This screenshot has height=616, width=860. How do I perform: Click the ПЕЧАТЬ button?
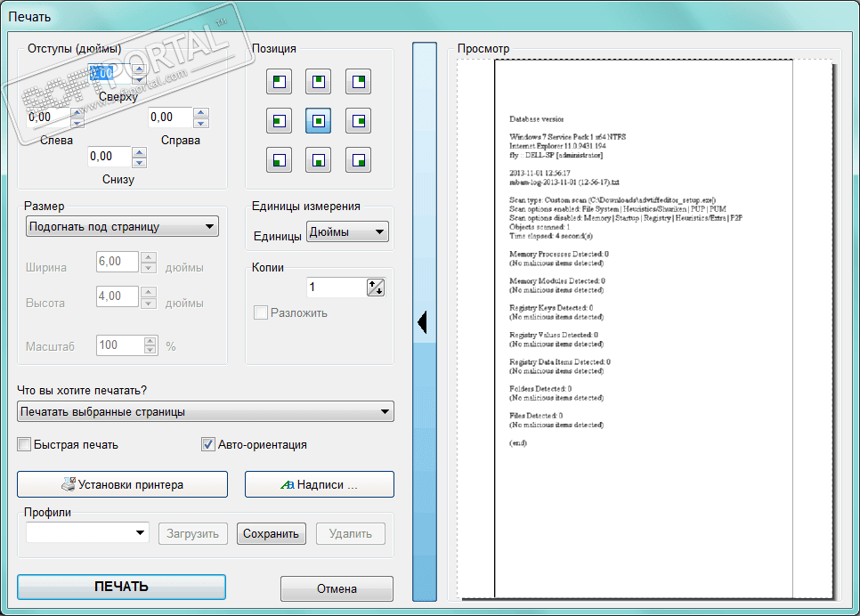click(x=121, y=587)
